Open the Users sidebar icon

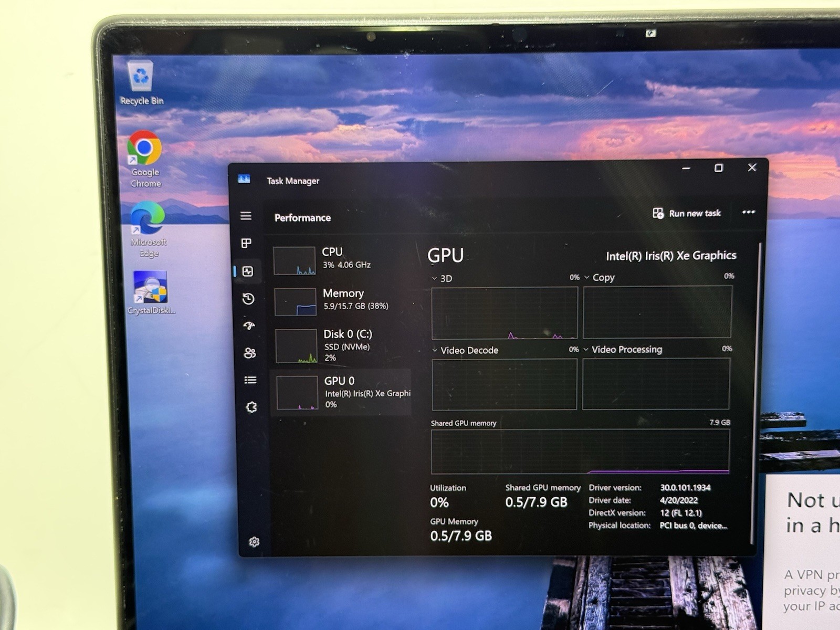250,353
